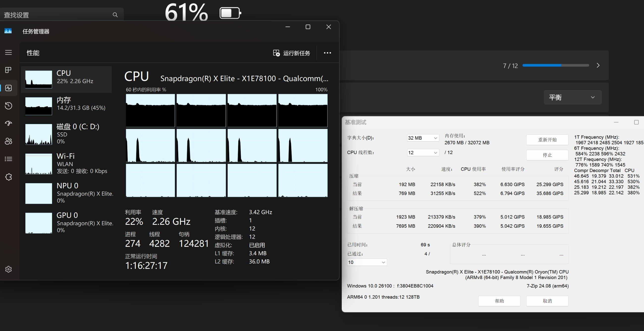Click 性能 page heading

[x=33, y=53]
